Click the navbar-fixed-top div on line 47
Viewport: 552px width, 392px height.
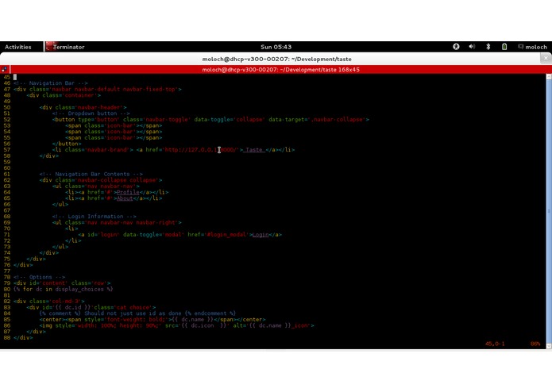[98, 90]
